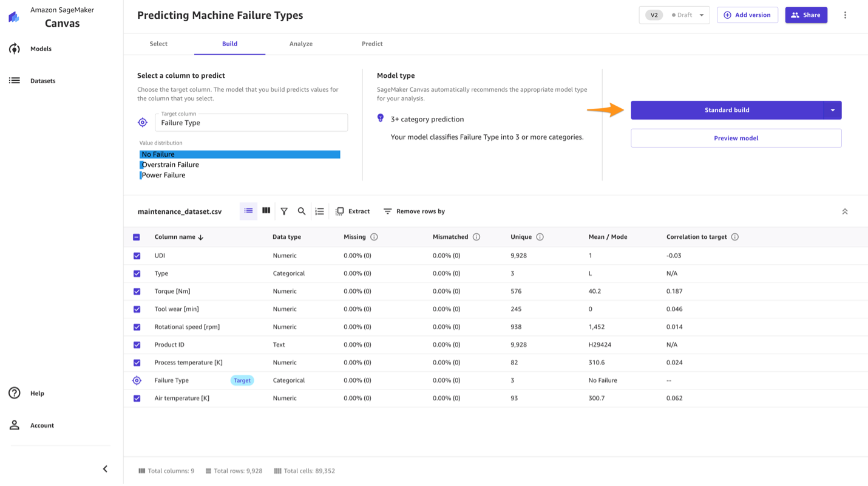Open the Help icon in sidebar
This screenshot has height=486, width=868.
click(x=15, y=393)
